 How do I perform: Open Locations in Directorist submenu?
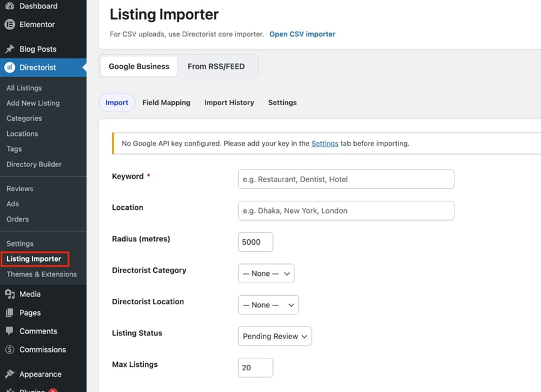point(22,133)
